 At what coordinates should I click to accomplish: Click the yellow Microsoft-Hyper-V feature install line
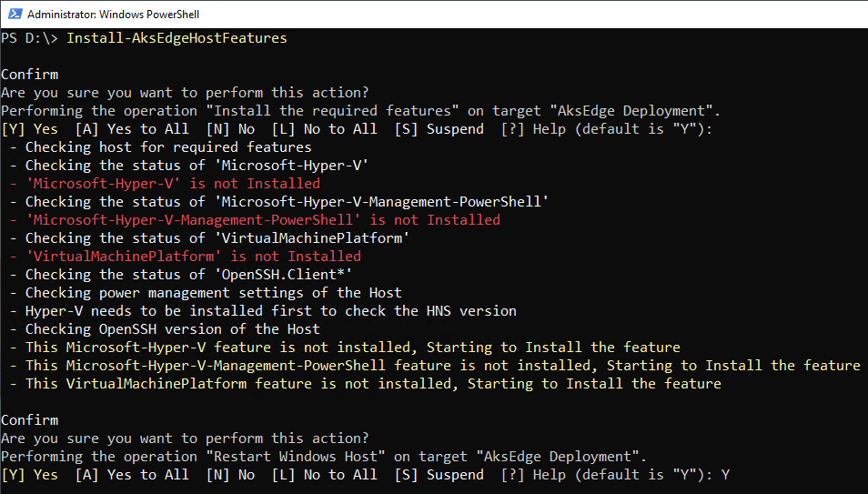coord(345,348)
